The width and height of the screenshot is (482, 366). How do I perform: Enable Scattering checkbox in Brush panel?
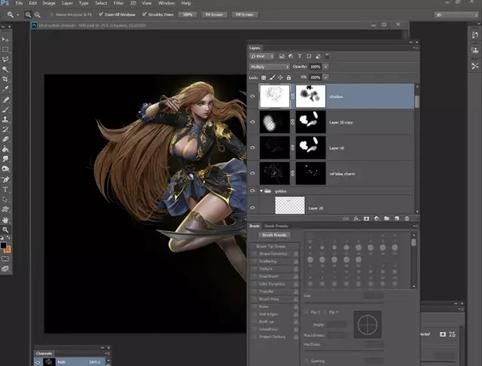click(255, 261)
